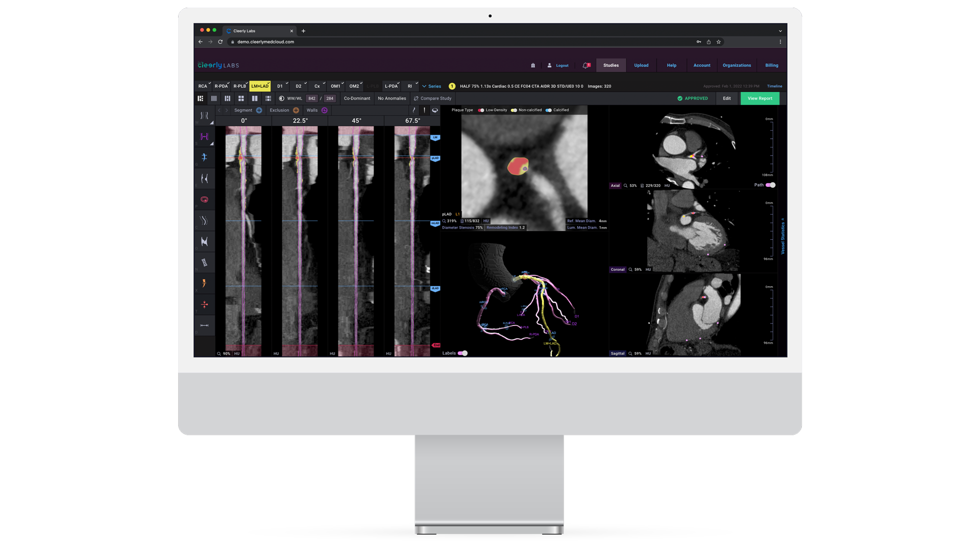Turn off the Labels toggle
Screen dimensions: 980x551
[463, 353]
